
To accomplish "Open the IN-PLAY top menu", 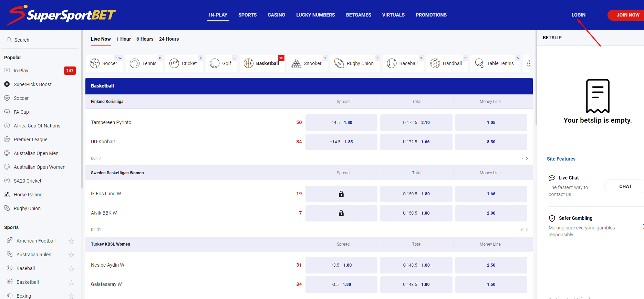I will (x=218, y=15).
